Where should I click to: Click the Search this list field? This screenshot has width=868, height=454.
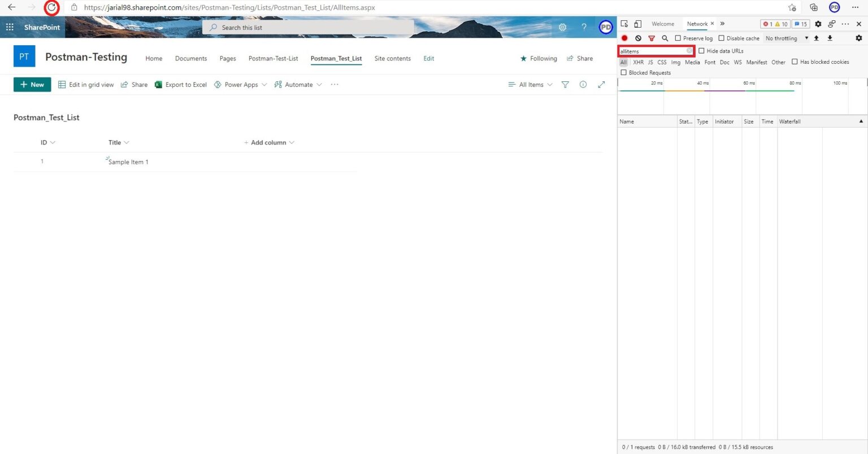coord(308,27)
